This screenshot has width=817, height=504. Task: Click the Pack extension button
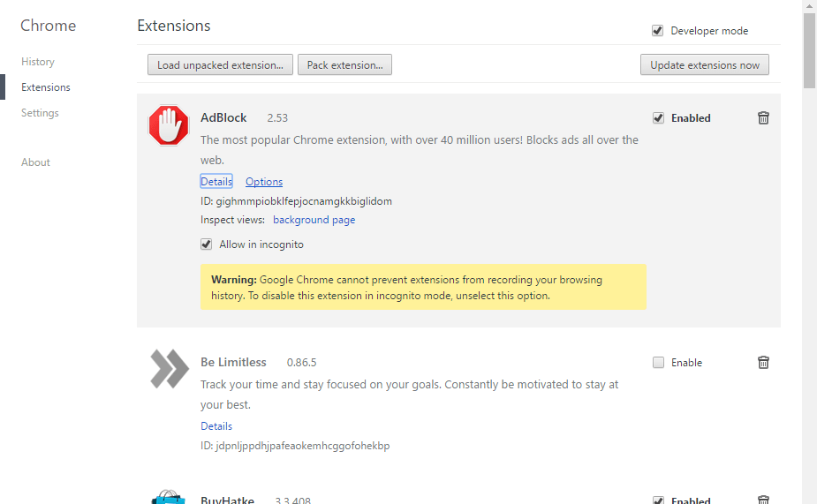tap(344, 64)
